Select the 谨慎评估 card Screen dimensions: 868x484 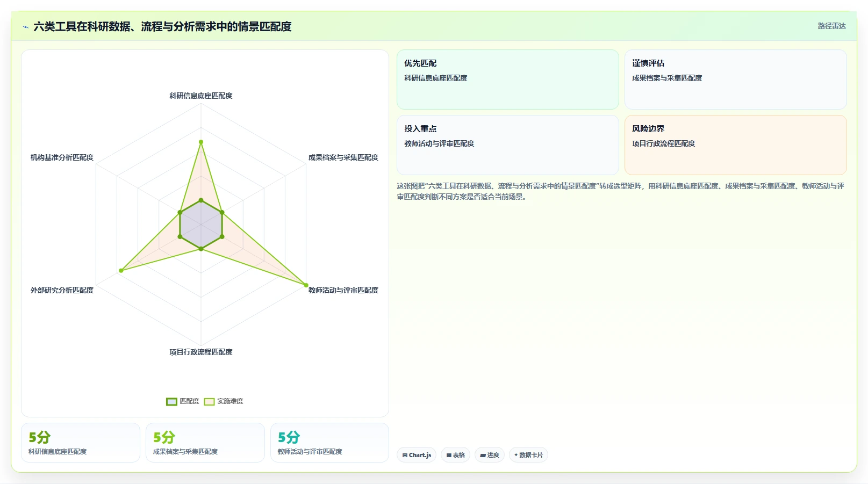[x=735, y=80]
